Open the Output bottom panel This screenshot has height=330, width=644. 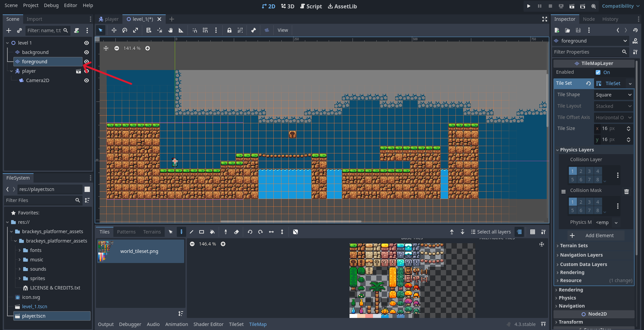106,324
